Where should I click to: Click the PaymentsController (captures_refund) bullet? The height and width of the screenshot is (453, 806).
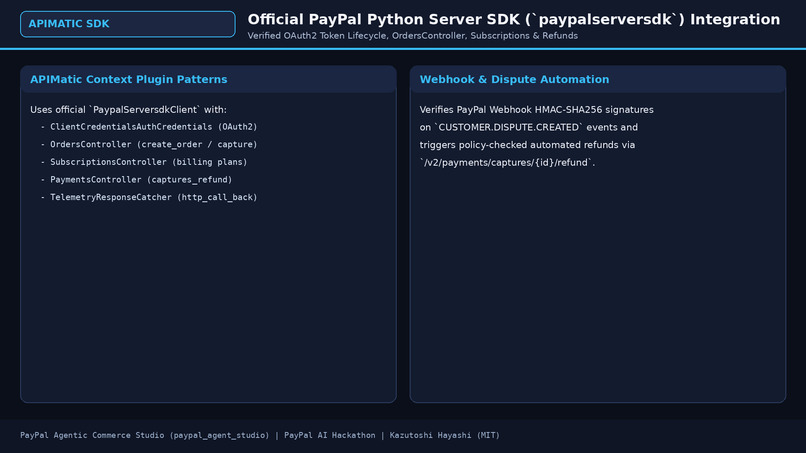coord(136,179)
